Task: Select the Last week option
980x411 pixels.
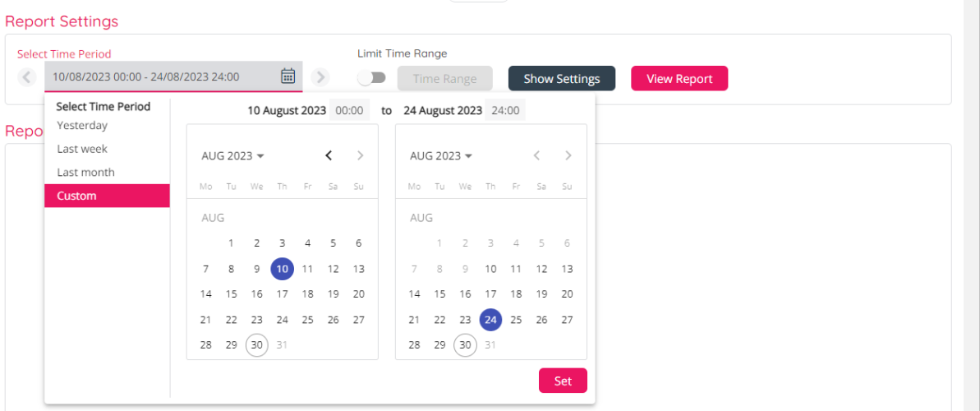Action: pyautogui.click(x=82, y=149)
